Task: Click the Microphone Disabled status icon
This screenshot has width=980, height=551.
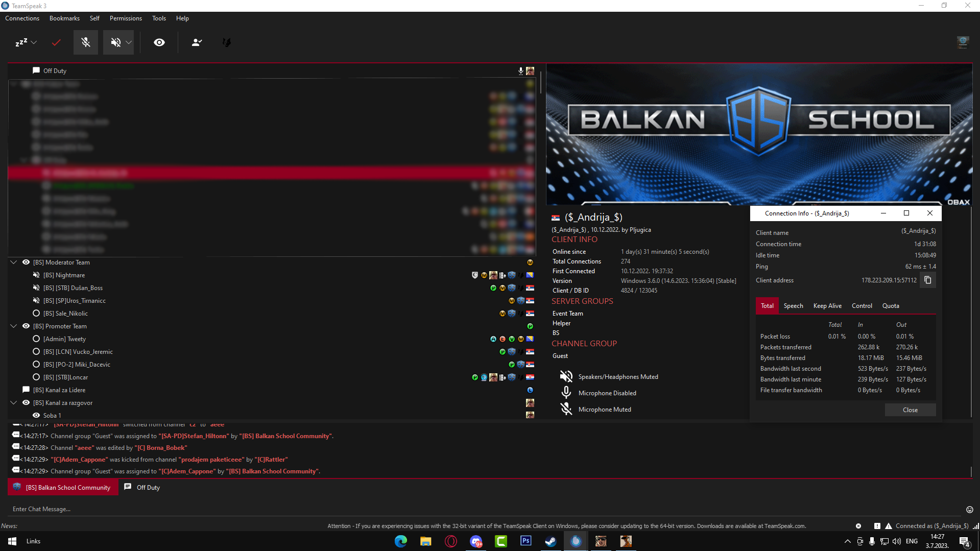Action: pos(566,393)
